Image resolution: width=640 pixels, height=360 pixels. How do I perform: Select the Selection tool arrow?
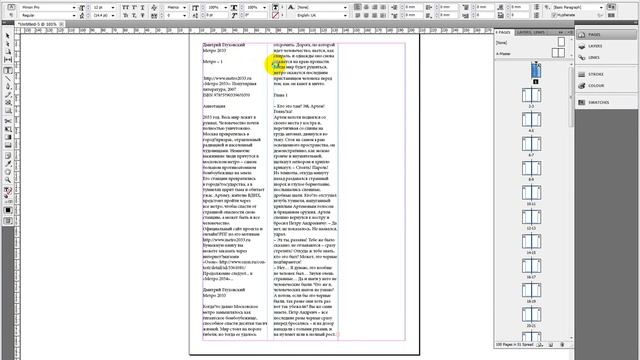click(x=8, y=36)
